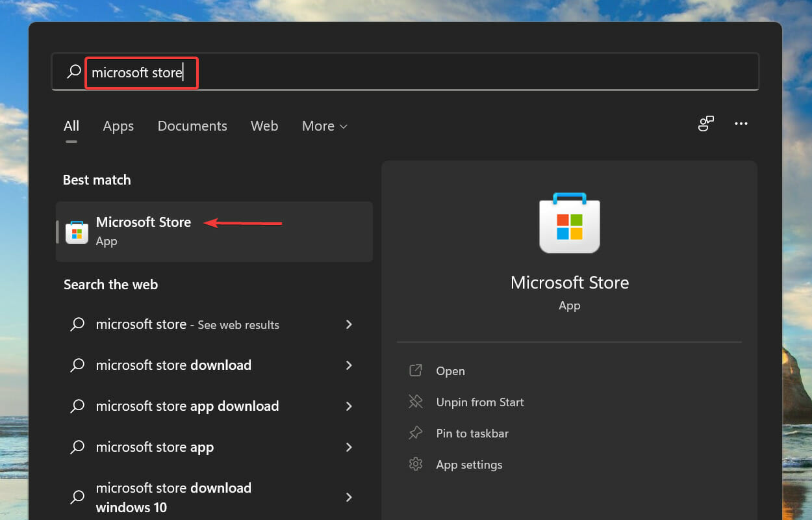
Task: Click 'microsoft store - See web results' link
Action: tap(187, 324)
